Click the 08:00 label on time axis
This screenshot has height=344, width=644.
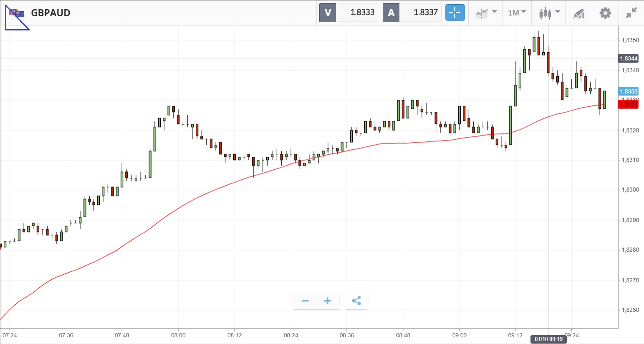click(x=178, y=335)
